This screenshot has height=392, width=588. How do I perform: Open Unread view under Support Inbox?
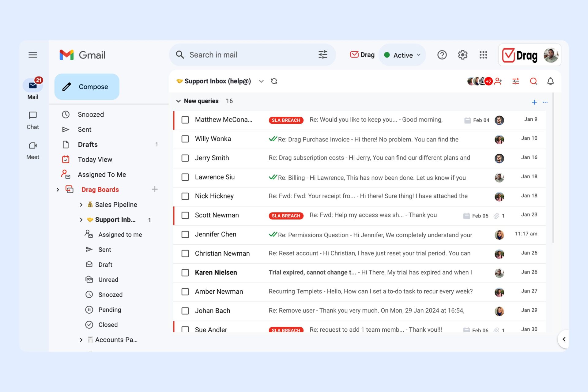click(108, 280)
